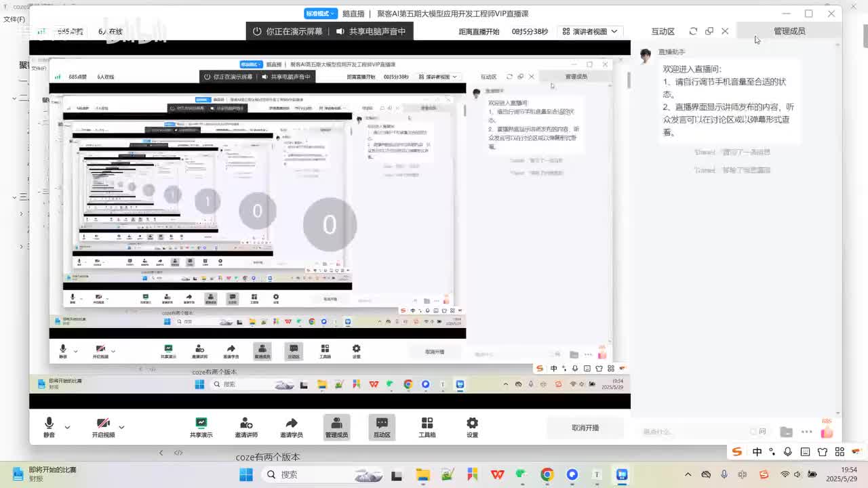
Task: Open the Windows Start menu
Action: pyautogui.click(x=245, y=474)
